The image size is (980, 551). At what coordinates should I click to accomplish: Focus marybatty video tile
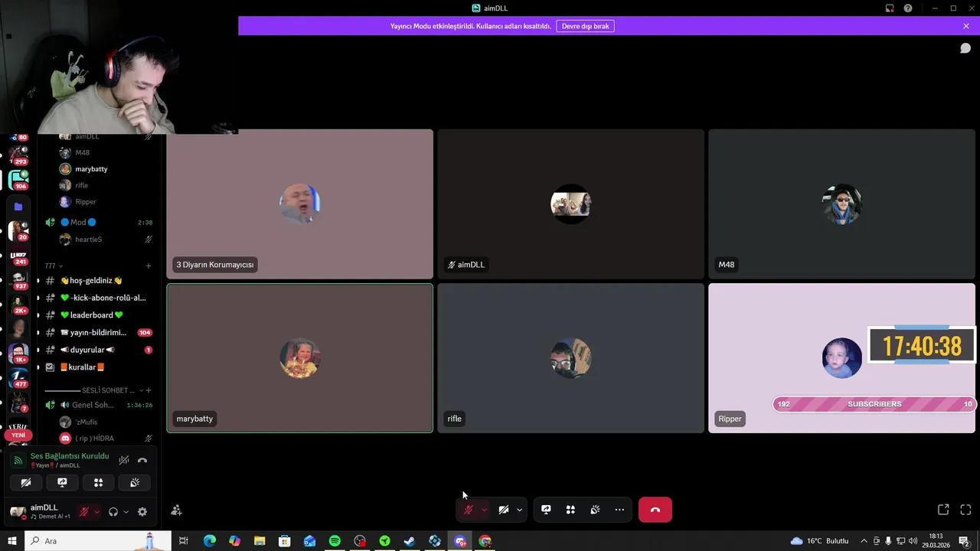pos(300,358)
